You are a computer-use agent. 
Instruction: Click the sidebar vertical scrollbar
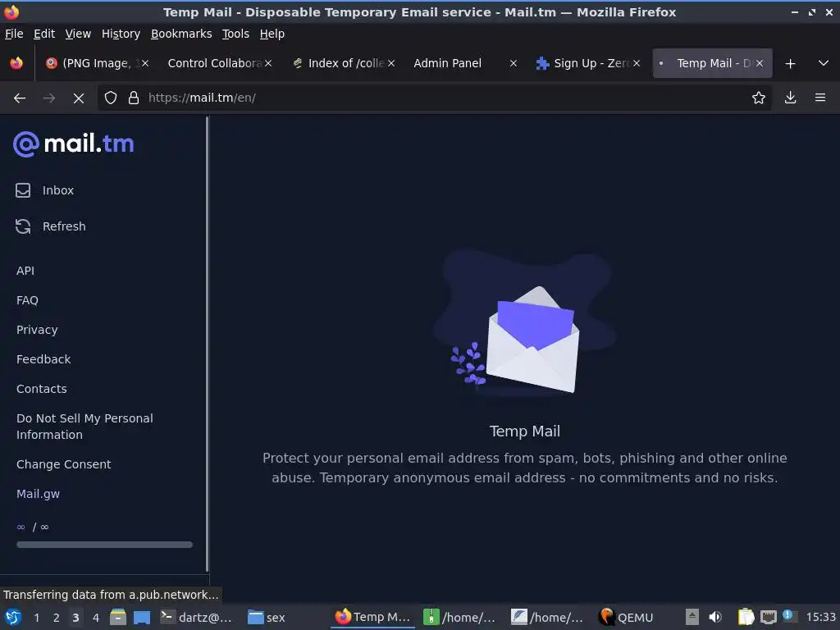pyautogui.click(x=207, y=344)
